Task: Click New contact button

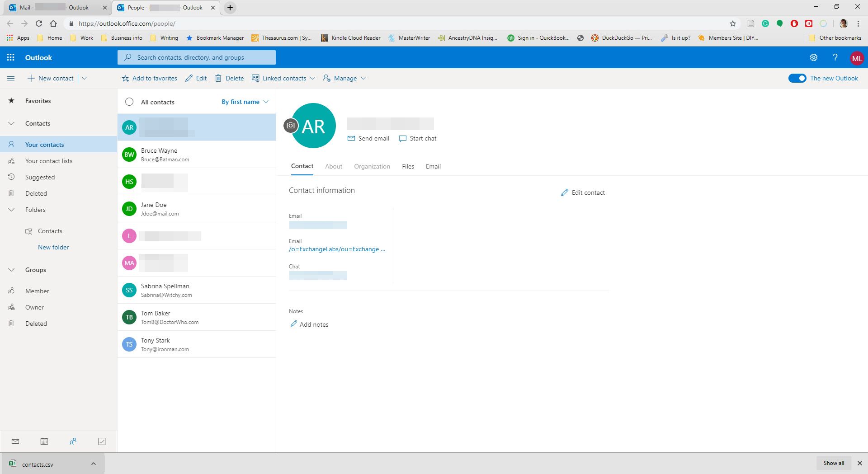Action: pos(50,78)
